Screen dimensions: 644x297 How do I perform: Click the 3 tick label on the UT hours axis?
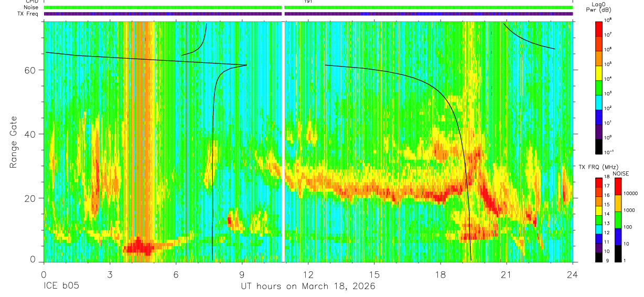tap(110, 274)
